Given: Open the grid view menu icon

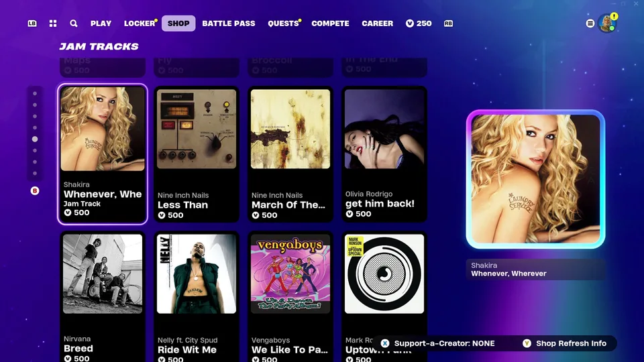Looking at the screenshot, I should [53, 23].
